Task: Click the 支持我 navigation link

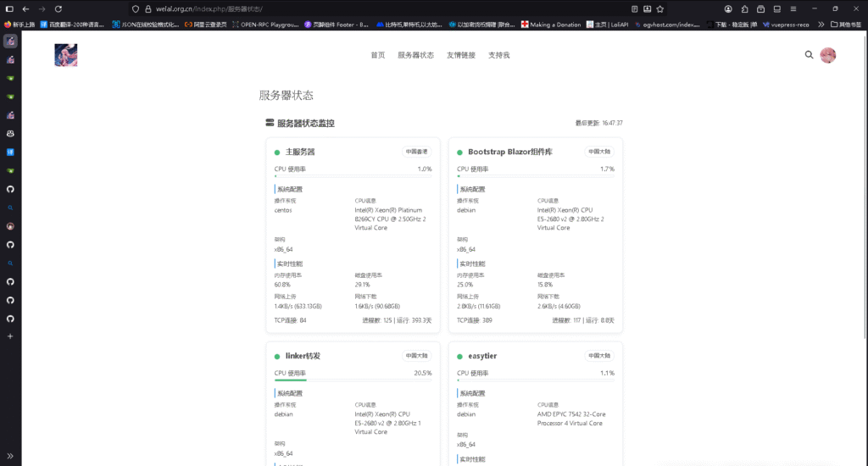Action: tap(498, 55)
